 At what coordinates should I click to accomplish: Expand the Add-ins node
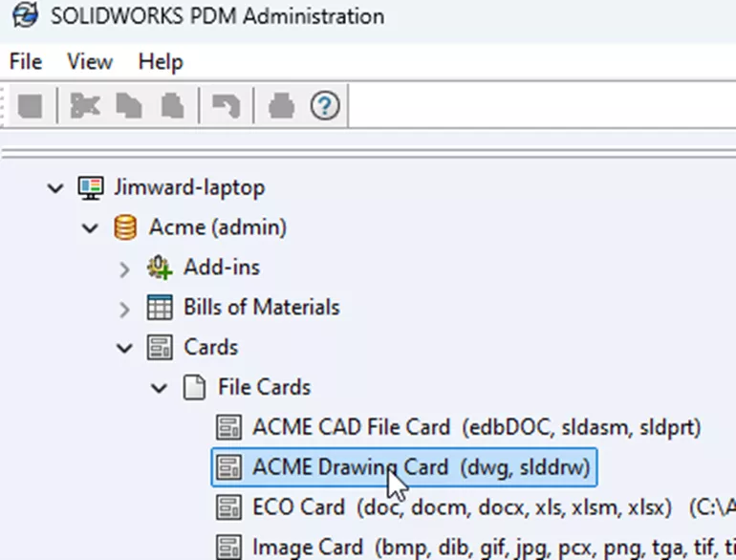pos(124,269)
